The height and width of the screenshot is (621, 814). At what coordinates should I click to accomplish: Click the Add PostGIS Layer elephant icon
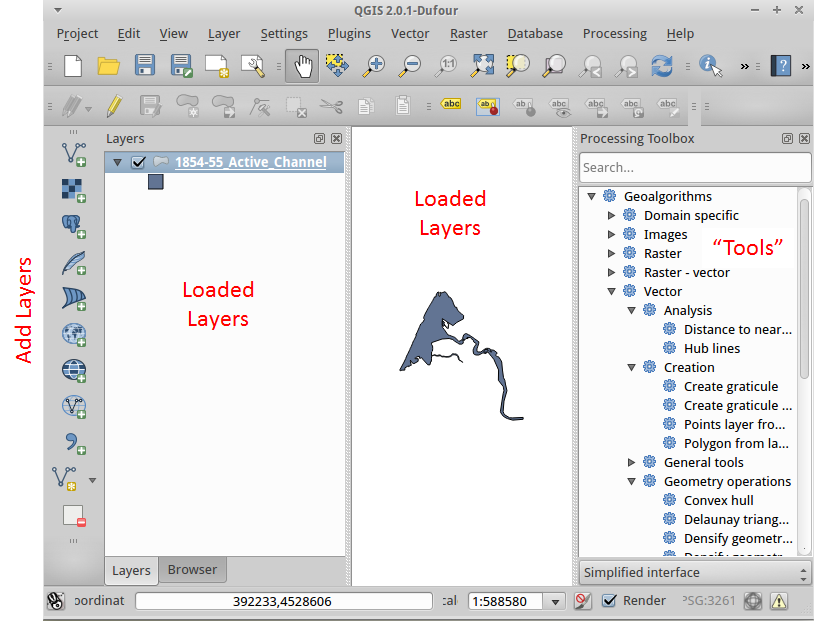[74, 226]
